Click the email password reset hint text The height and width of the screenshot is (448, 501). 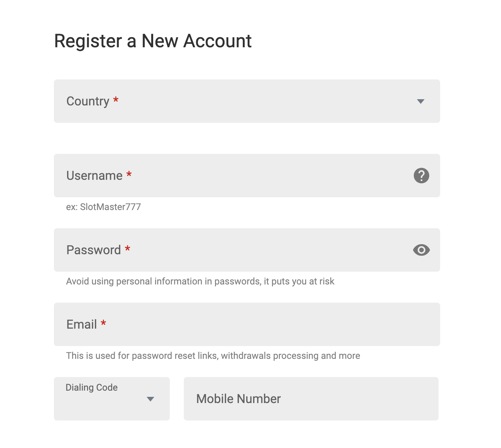213,356
